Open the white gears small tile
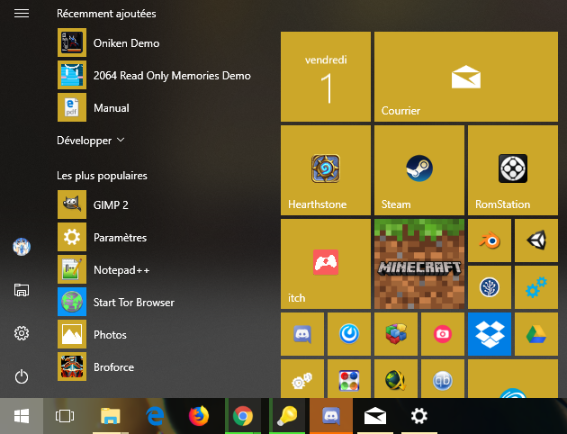This screenshot has height=434, width=567. [x=302, y=379]
